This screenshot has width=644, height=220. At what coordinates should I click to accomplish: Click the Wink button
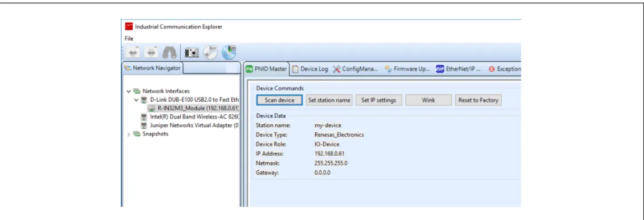[x=428, y=100]
